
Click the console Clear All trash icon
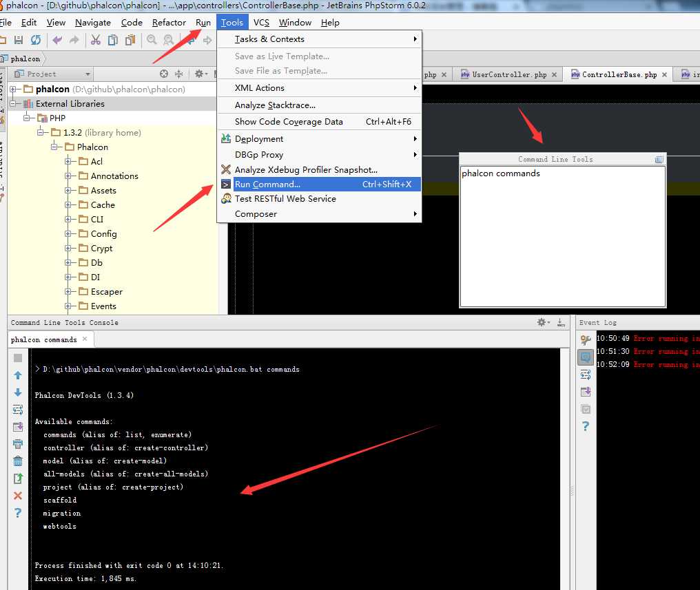tap(18, 461)
